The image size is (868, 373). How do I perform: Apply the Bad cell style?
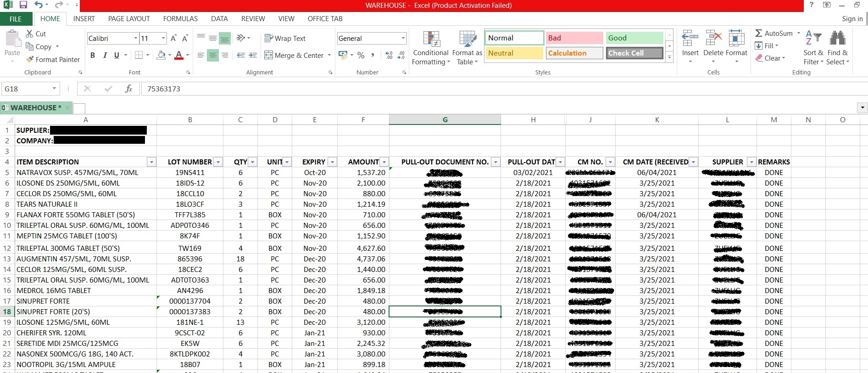pos(574,38)
